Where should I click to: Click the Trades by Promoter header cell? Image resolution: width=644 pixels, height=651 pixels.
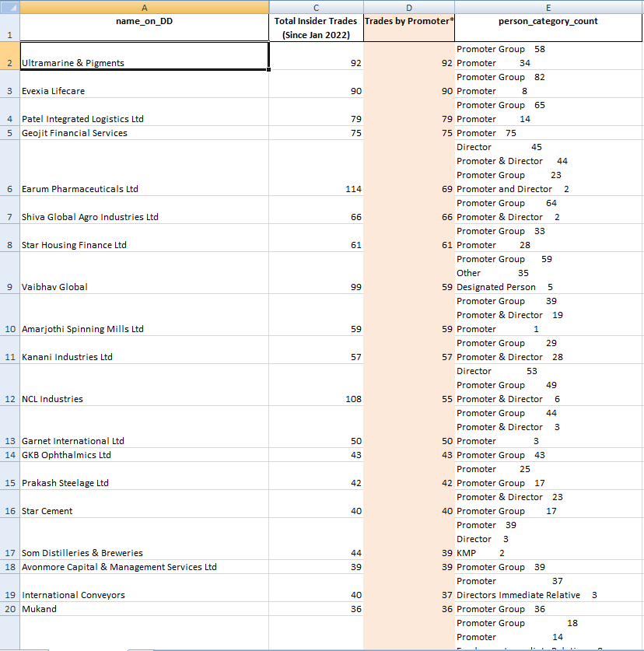(x=408, y=21)
